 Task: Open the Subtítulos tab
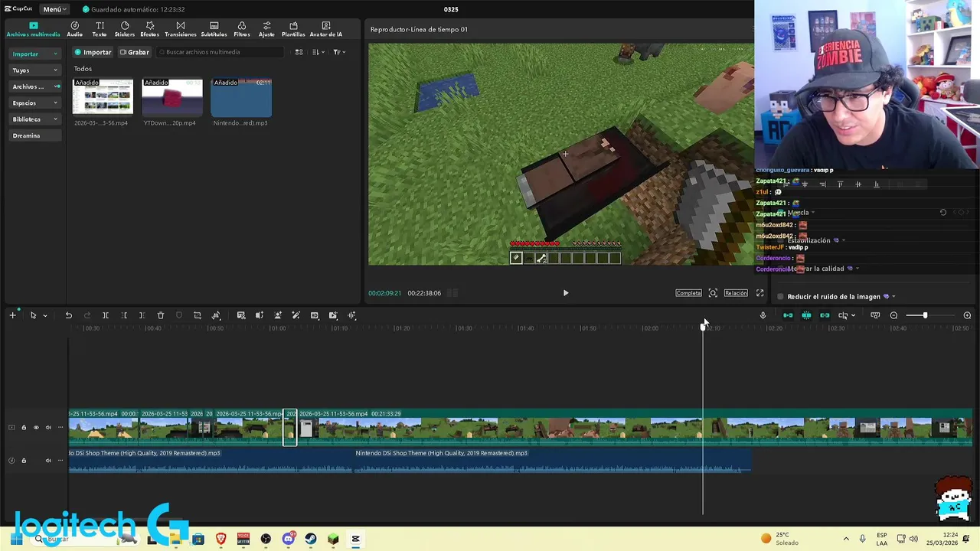pyautogui.click(x=214, y=29)
